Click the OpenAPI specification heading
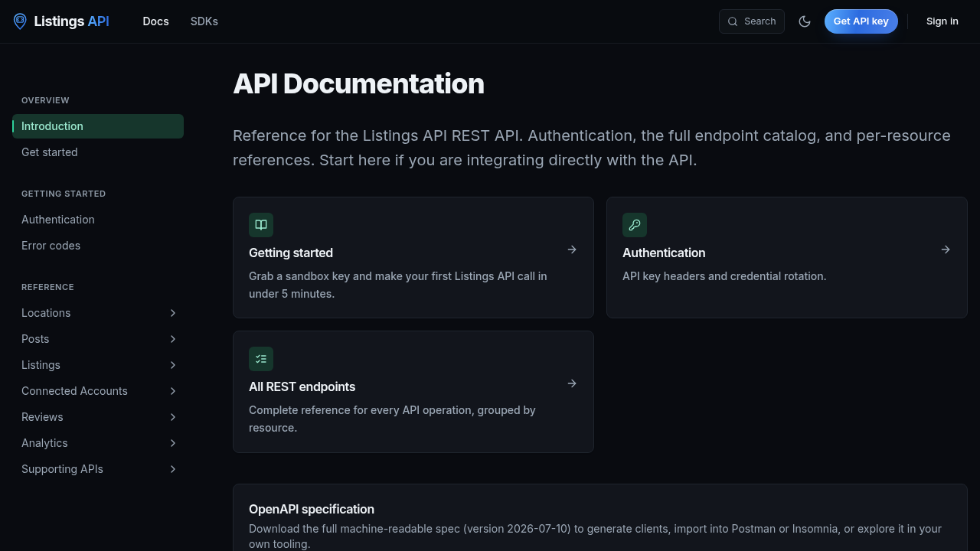This screenshot has height=551, width=980. click(x=312, y=509)
